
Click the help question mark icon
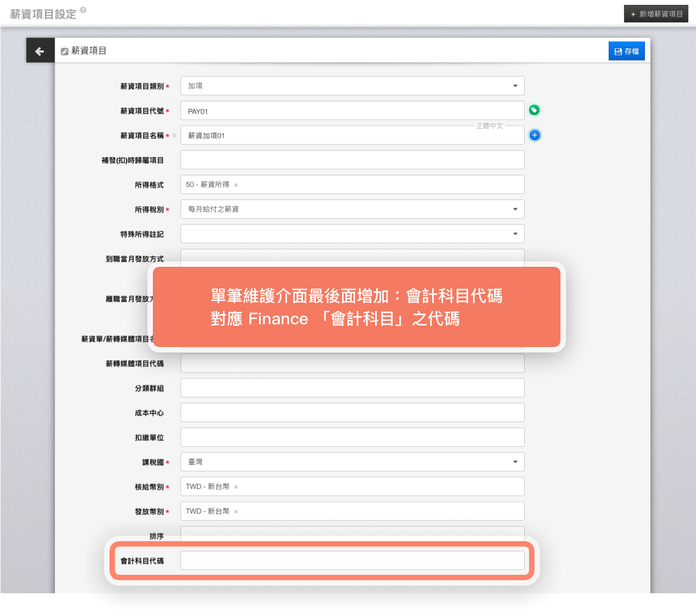(83, 10)
